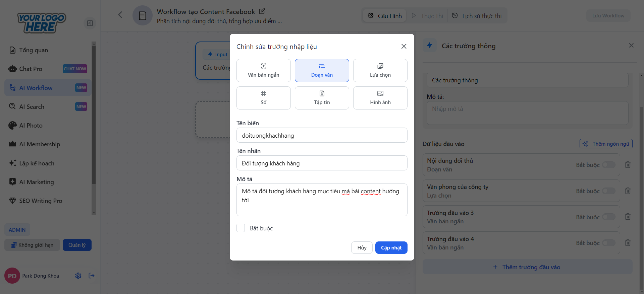Screen dimensions: 644x294
Task: Delete the Nội dung đối thủ field
Action: click(628, 165)
